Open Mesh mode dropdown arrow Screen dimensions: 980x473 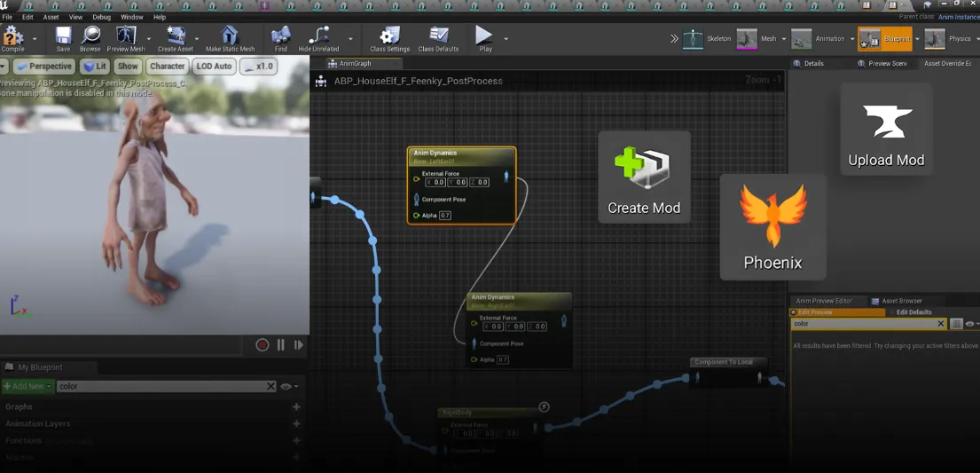pyautogui.click(x=782, y=39)
